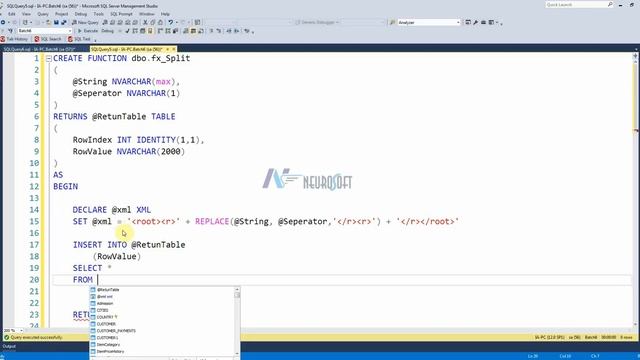Select COUNTRY in the suggestion list
640x360 pixels.
162,317
